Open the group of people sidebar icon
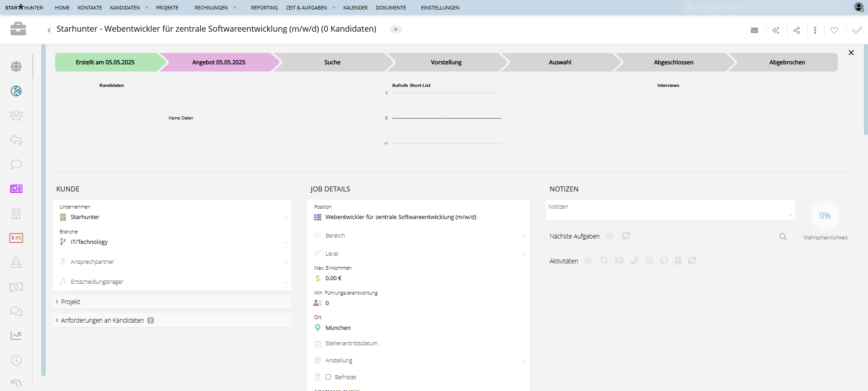The image size is (868, 391). tap(16, 115)
